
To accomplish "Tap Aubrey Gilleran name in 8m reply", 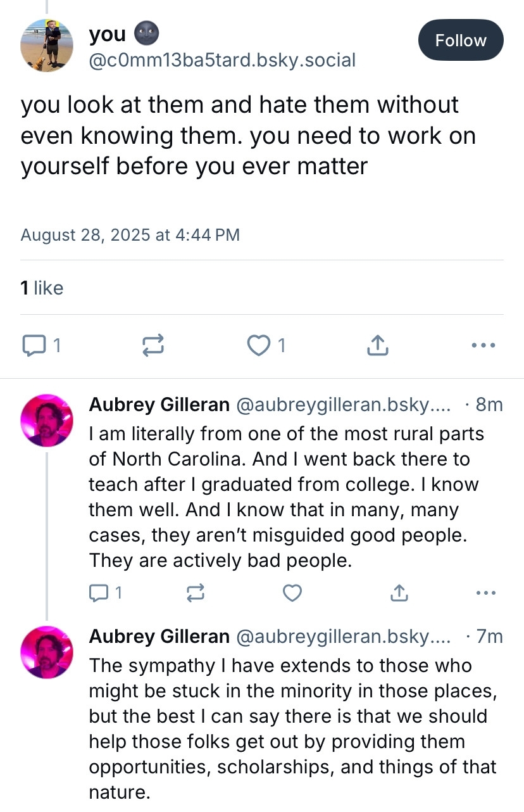I will (159, 405).
